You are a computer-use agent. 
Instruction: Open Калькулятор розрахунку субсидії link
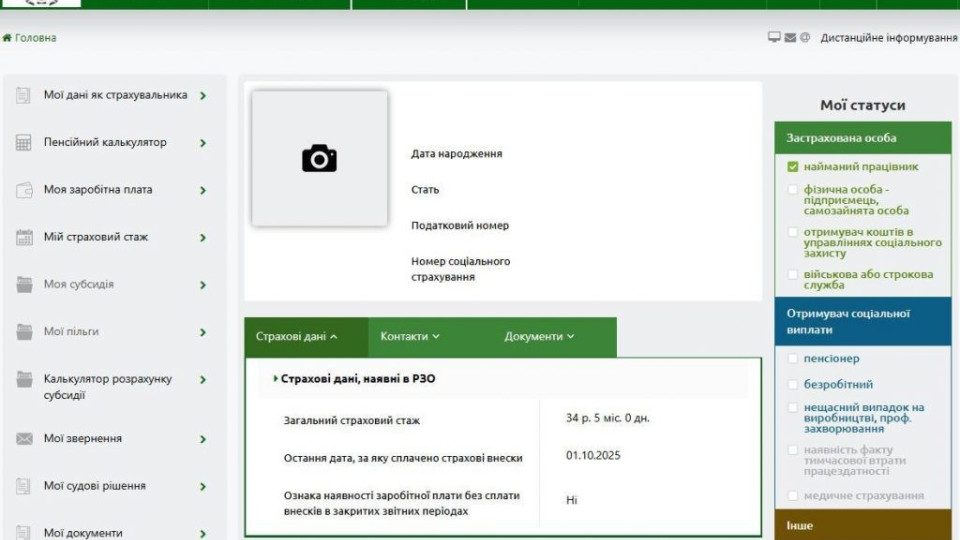click(x=108, y=387)
